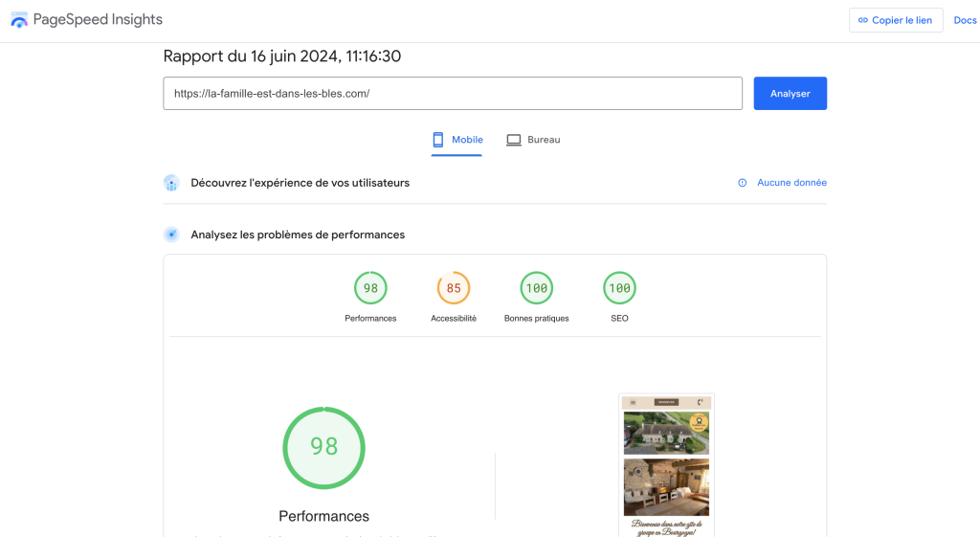This screenshot has width=980, height=537.
Task: Switch to the Mobile tab
Action: pyautogui.click(x=457, y=140)
